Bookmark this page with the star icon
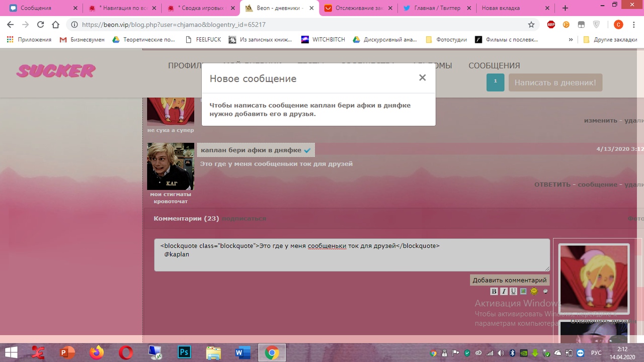 coord(531,24)
